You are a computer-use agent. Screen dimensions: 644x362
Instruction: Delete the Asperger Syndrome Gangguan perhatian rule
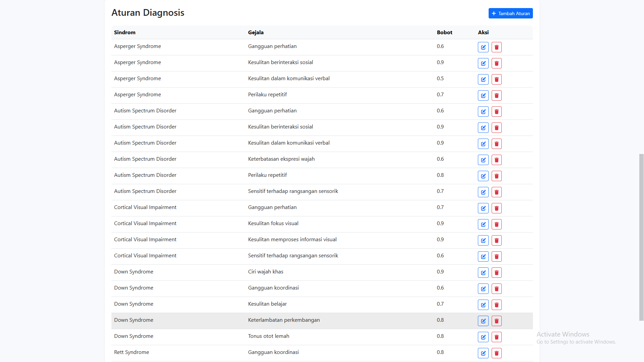click(497, 47)
